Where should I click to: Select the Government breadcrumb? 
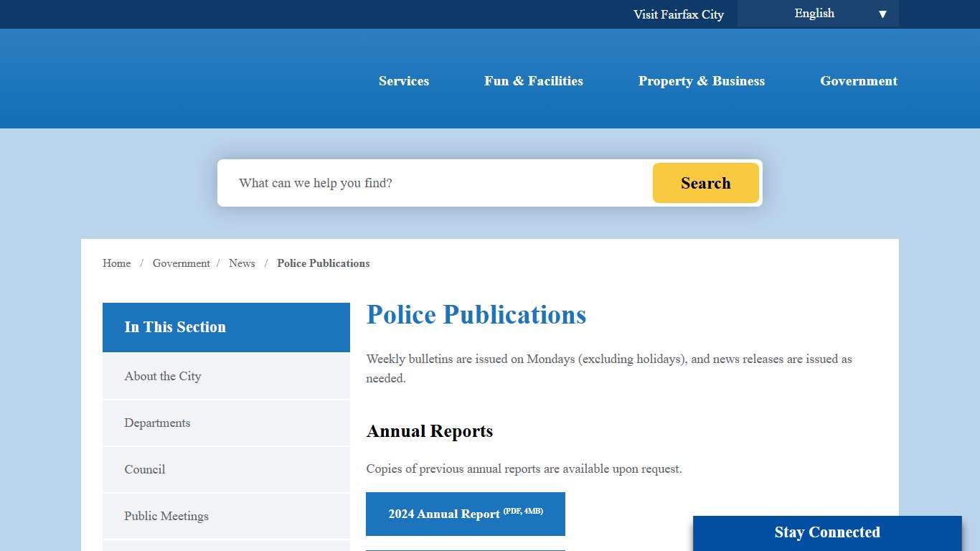(181, 263)
